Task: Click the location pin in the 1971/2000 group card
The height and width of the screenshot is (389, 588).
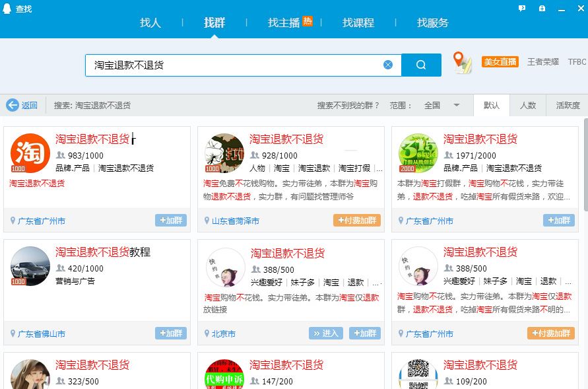Action: [x=401, y=221]
